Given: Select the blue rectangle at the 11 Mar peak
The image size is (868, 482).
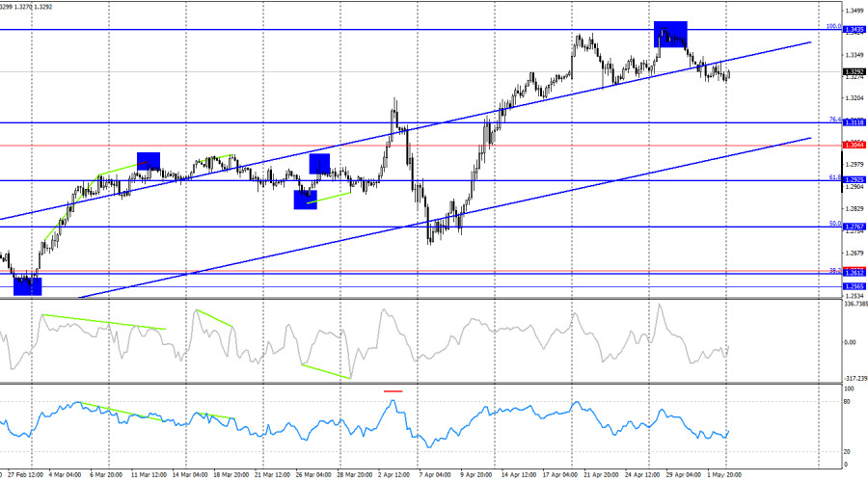Looking at the screenshot, I should 149,161.
